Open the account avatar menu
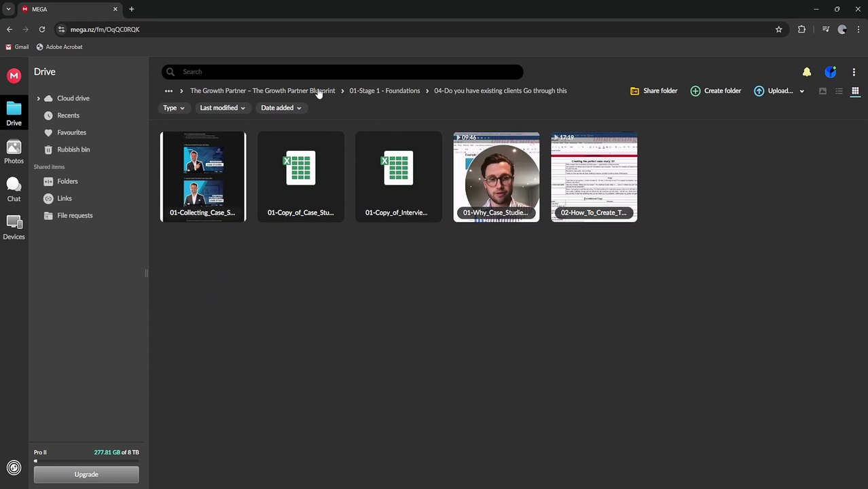868x489 pixels. 830,72
